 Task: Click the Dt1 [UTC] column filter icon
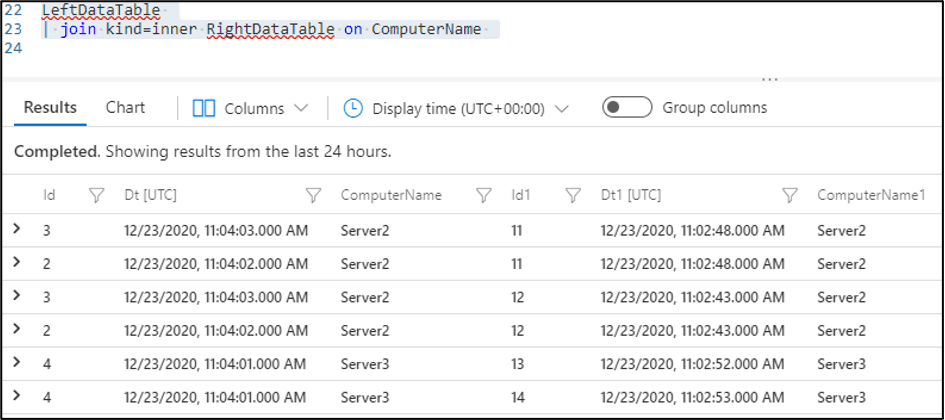pyautogui.click(x=790, y=196)
